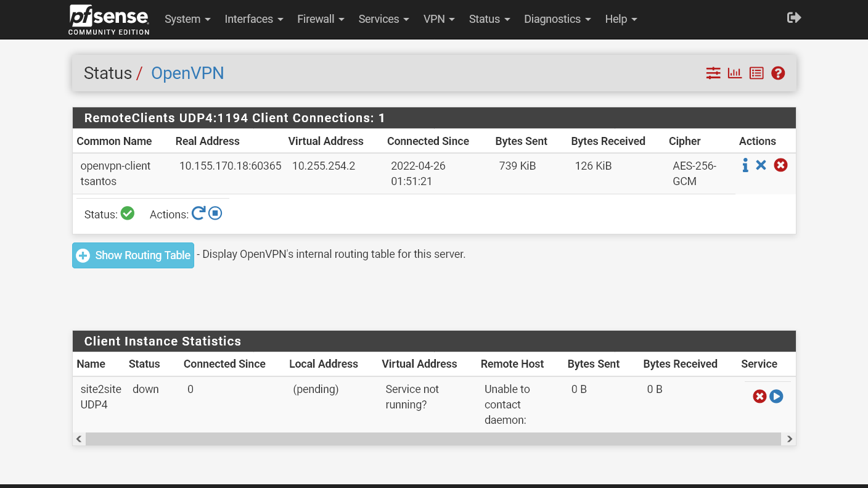The height and width of the screenshot is (488, 868).
Task: Halt the tsantos client via blue X
Action: (761, 165)
